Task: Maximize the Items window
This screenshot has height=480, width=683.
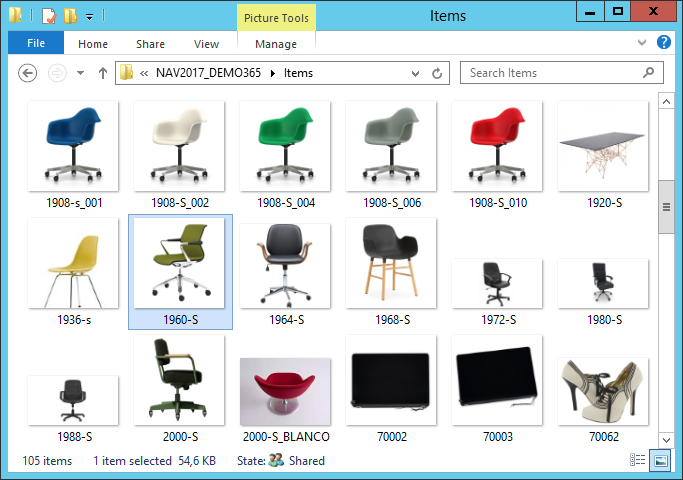Action: click(x=618, y=12)
